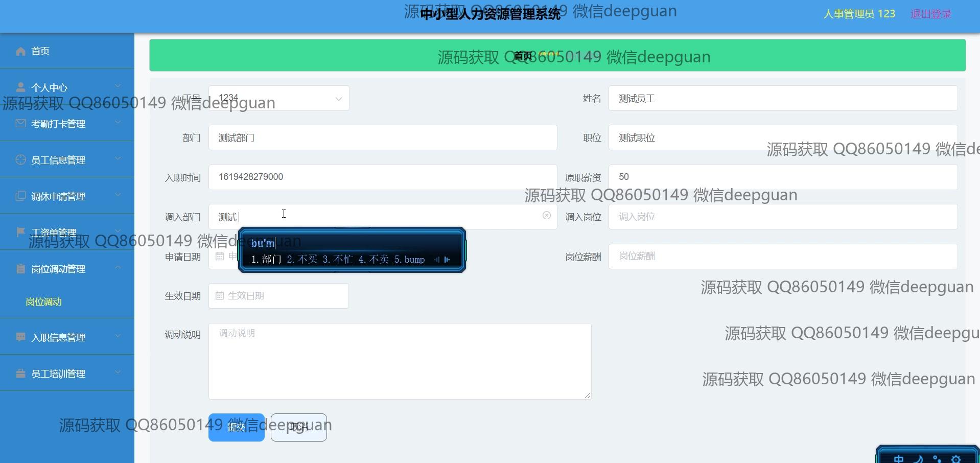Click the 退出登录 logout link
Screen dimensions: 980x463
(x=930, y=14)
